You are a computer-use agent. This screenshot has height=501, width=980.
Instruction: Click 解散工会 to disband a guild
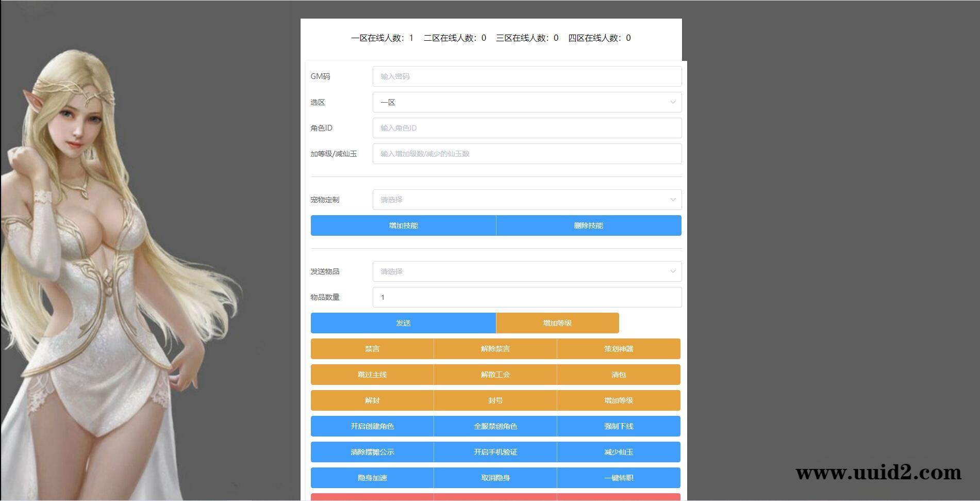click(x=495, y=375)
